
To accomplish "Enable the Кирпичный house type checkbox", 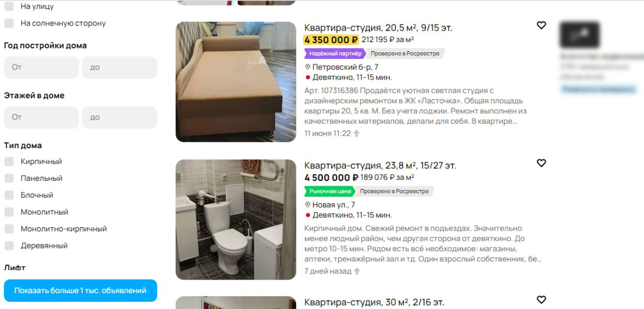I will [9, 162].
